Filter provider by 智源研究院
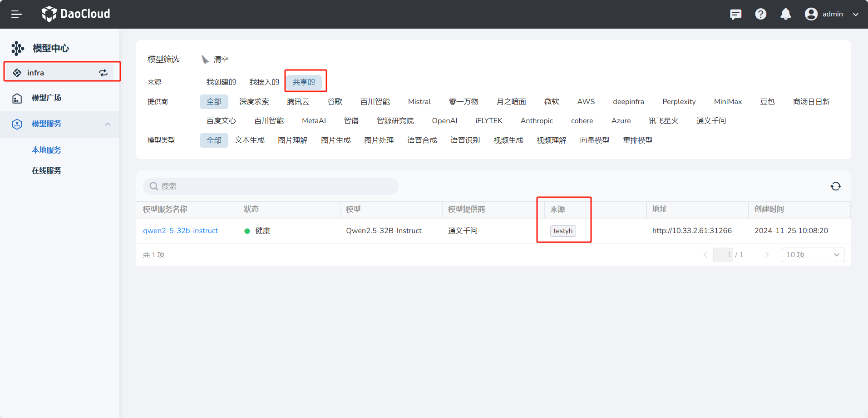The width and height of the screenshot is (868, 418). tap(395, 121)
